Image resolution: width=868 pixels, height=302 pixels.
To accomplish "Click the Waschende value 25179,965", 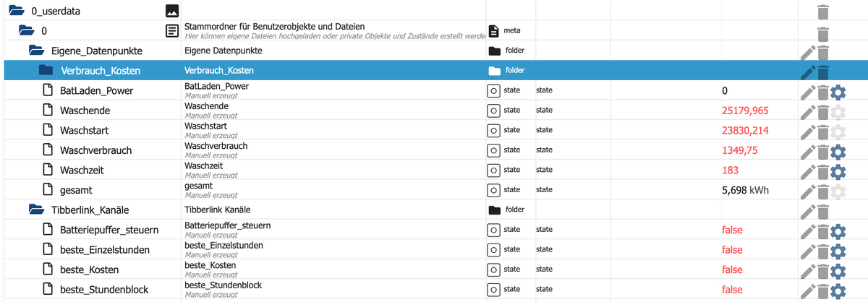I will pos(745,111).
